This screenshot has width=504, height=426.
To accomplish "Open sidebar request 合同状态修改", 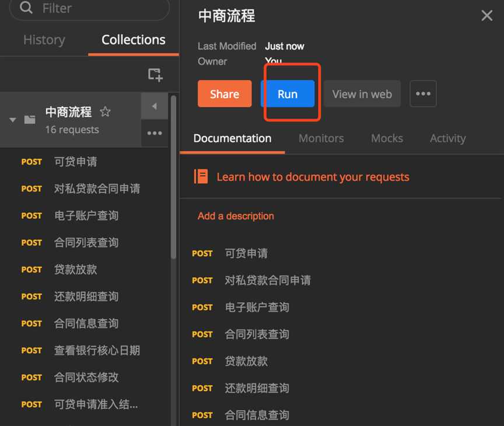I will click(85, 378).
